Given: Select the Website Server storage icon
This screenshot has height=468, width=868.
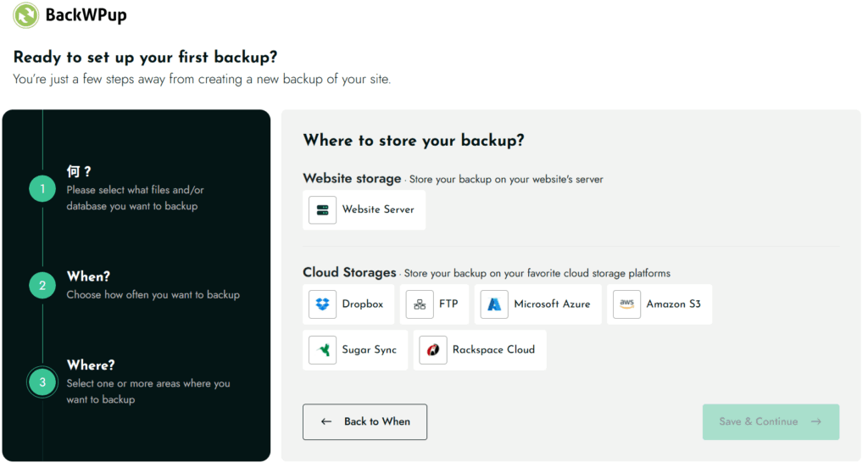Looking at the screenshot, I should [322, 209].
